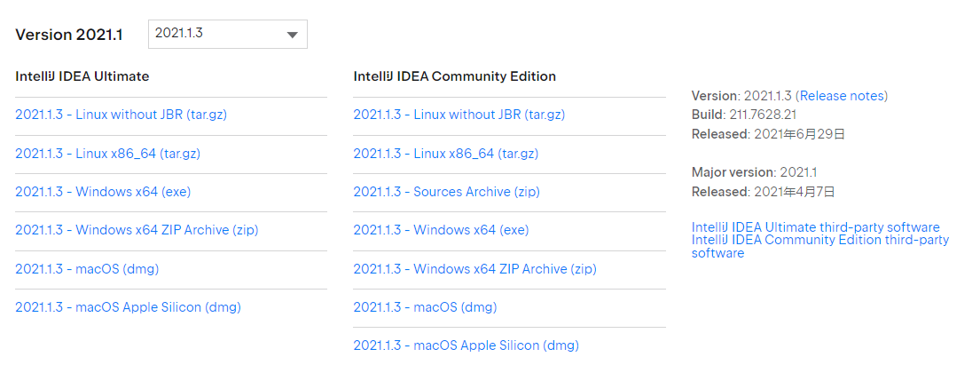Download Community Windows x64 ZIP Archive
Viewport: 980px width, 365px height.
[474, 268]
